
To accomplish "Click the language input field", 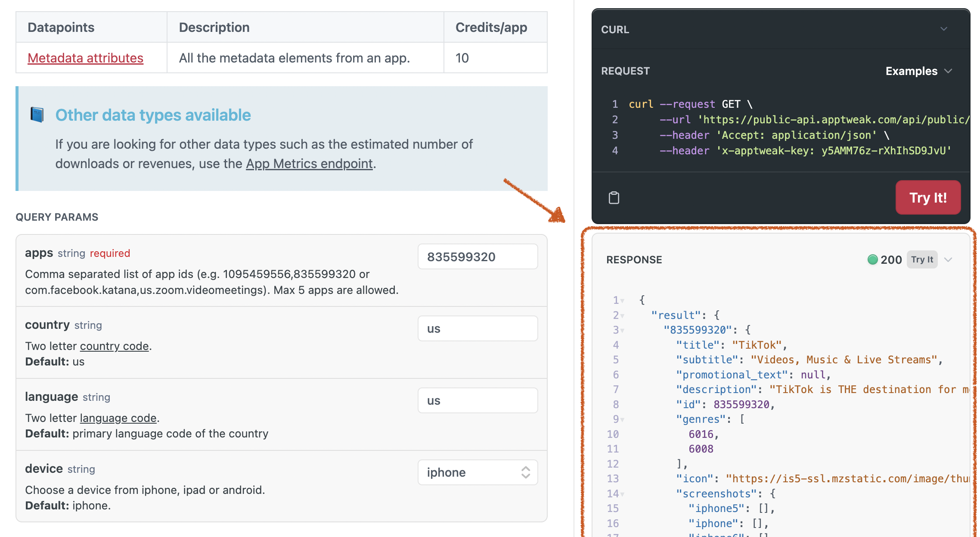I will [478, 400].
